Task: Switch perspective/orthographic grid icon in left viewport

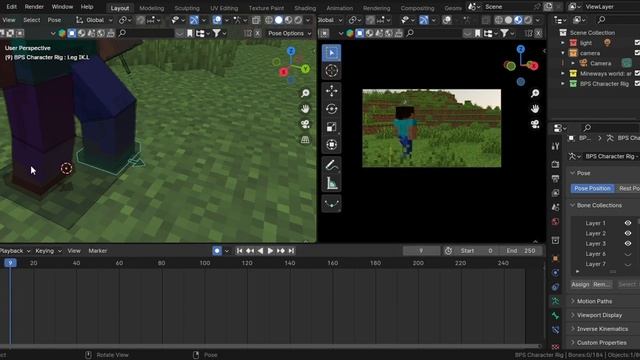Action: pos(305,140)
